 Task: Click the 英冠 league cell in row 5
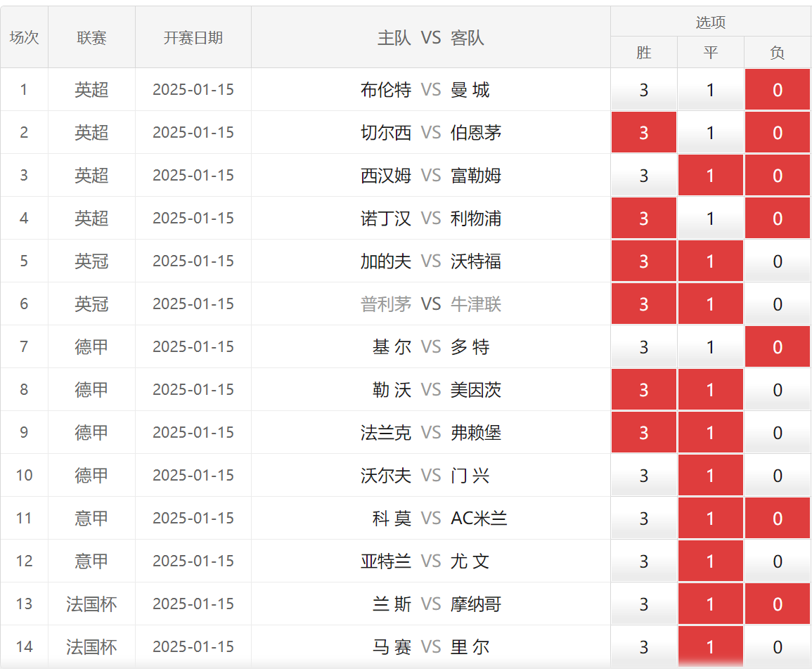tap(91, 261)
